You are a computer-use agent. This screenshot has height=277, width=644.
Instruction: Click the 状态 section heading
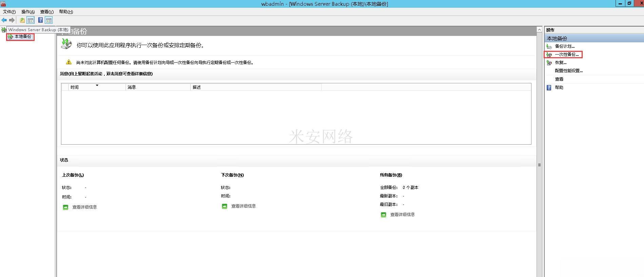tap(64, 160)
